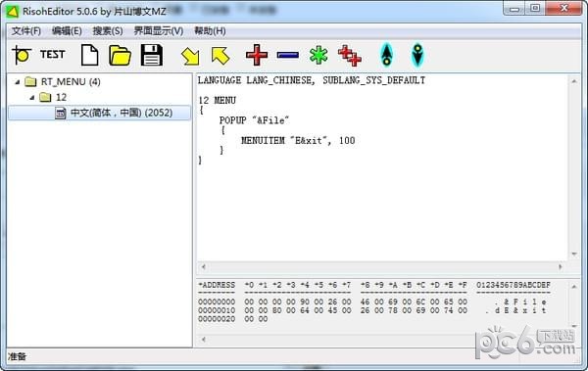Open the 文件(F) menu
588x371 pixels.
tap(26, 30)
